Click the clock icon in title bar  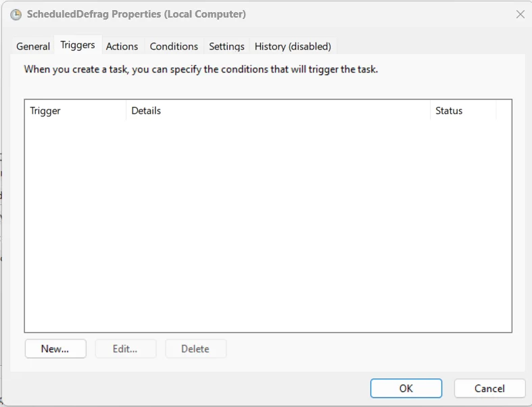pos(16,15)
